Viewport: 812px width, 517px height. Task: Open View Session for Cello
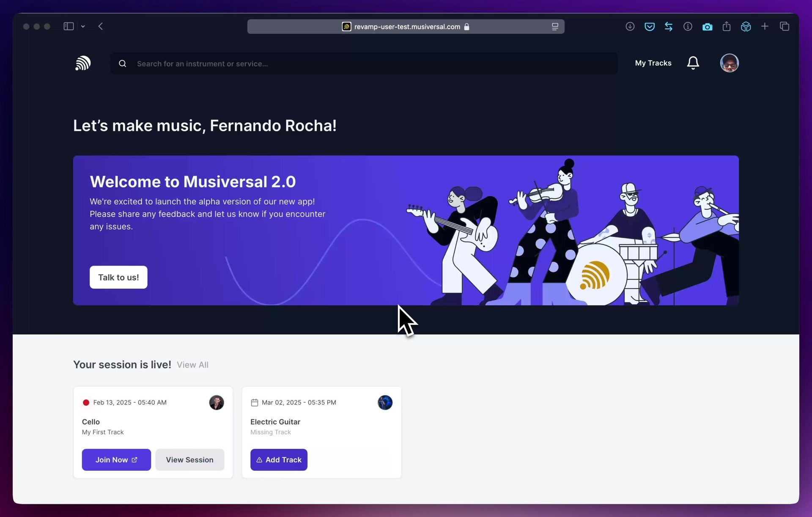(189, 459)
